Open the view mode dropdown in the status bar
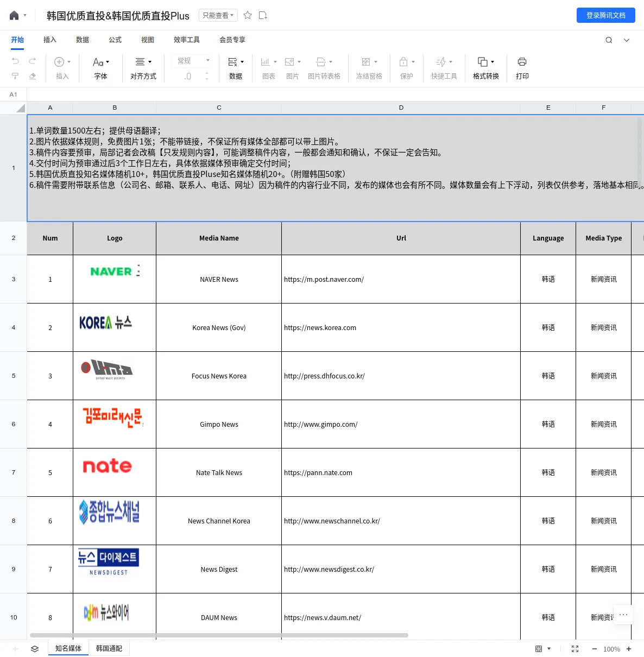Viewport: 644px width, 657px height. (542, 649)
